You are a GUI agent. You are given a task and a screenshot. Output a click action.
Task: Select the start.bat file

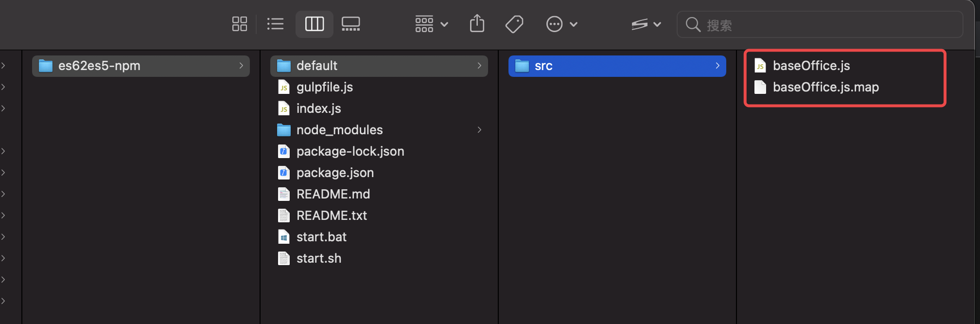(321, 237)
